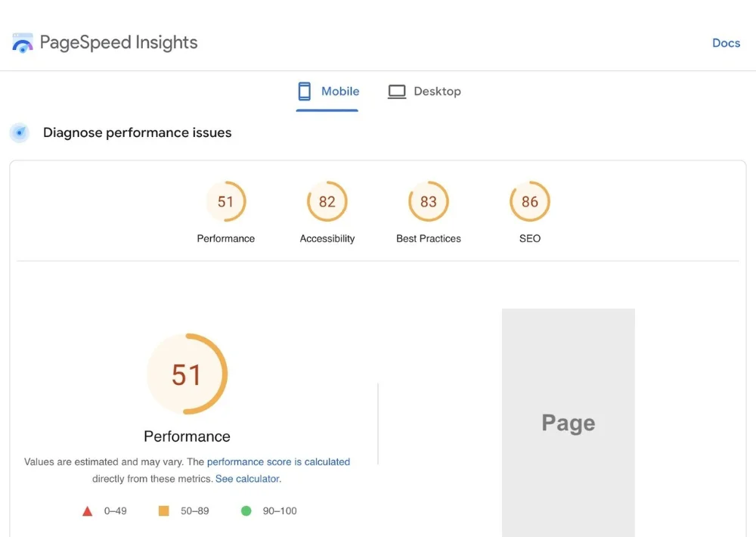The width and height of the screenshot is (756, 537).
Task: Click the blue Diagnose performance issues icon
Action: (19, 132)
